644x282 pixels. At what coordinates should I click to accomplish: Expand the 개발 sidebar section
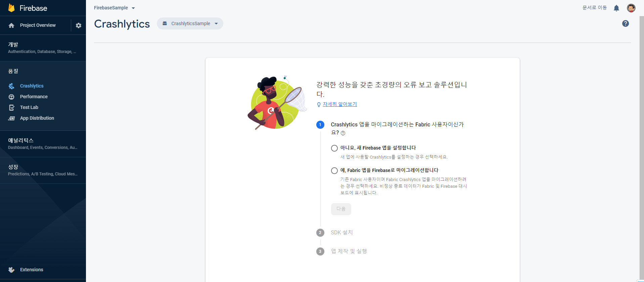[x=43, y=48]
